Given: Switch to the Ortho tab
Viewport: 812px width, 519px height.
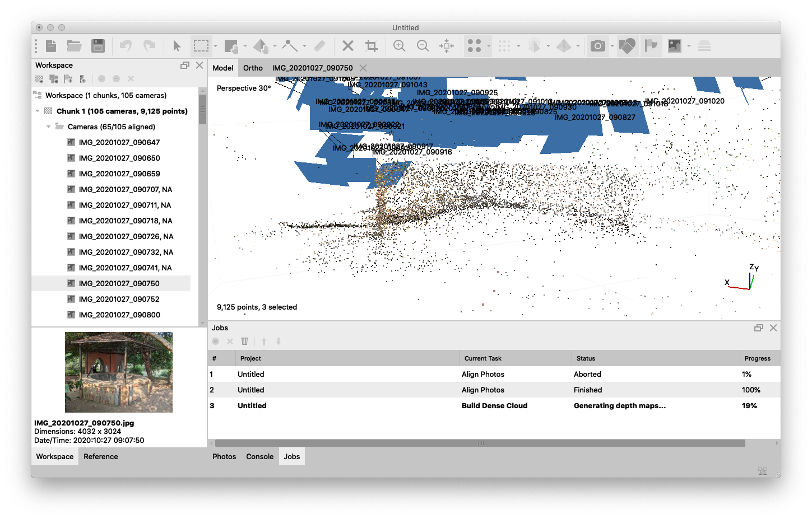Looking at the screenshot, I should click(x=253, y=67).
